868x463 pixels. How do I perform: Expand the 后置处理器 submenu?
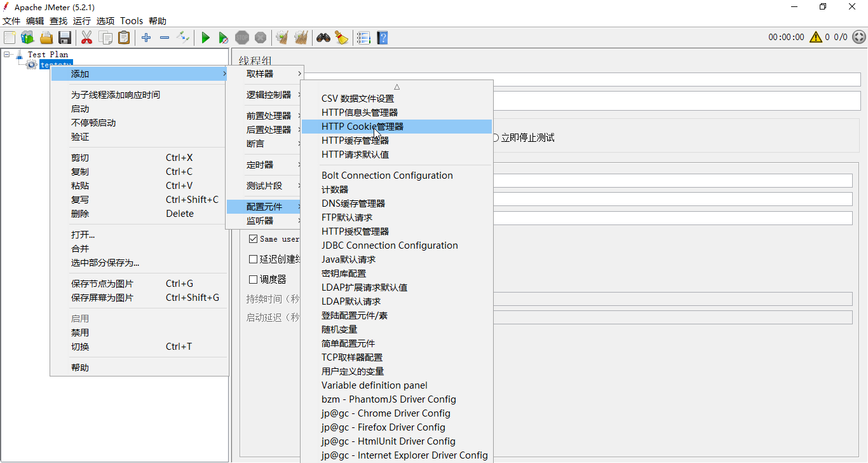coord(265,130)
